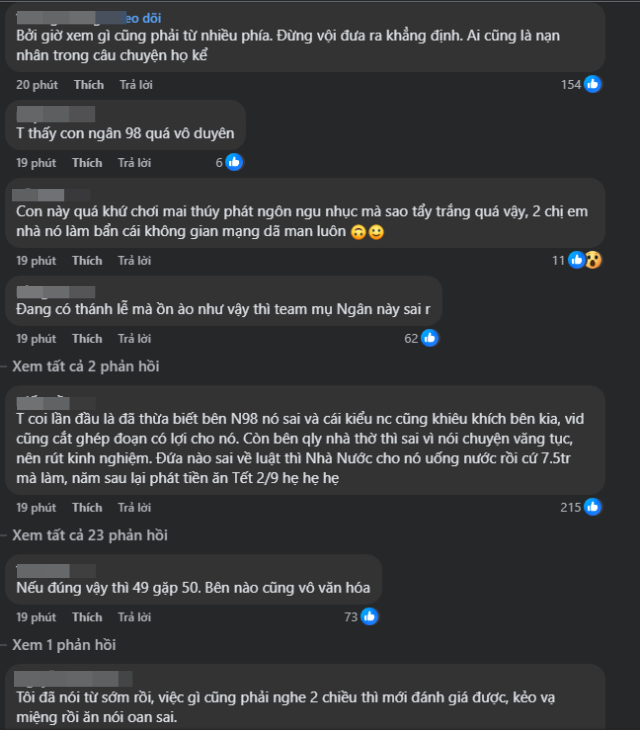Click "Trả lời" under the 20 phút comment
Viewport: 640px width, 730px height.
point(134,85)
